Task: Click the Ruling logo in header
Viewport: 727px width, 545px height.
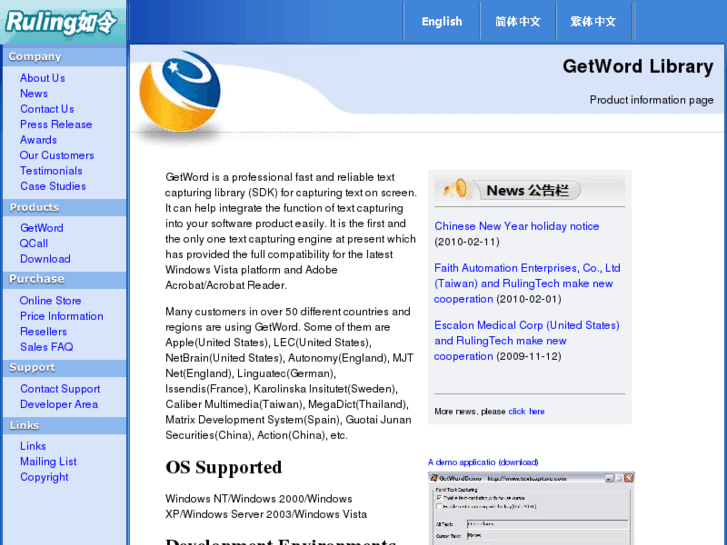Action: [61, 22]
